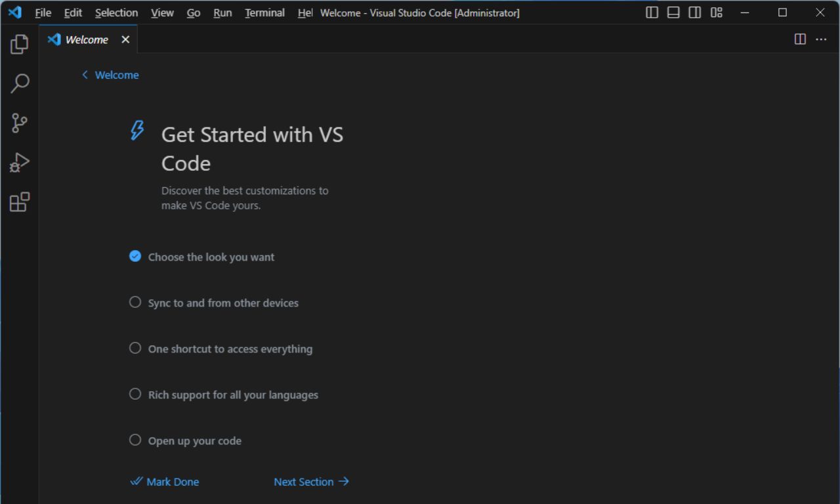Select the Welcome editor tab
The image size is (840, 504).
pos(89,39)
